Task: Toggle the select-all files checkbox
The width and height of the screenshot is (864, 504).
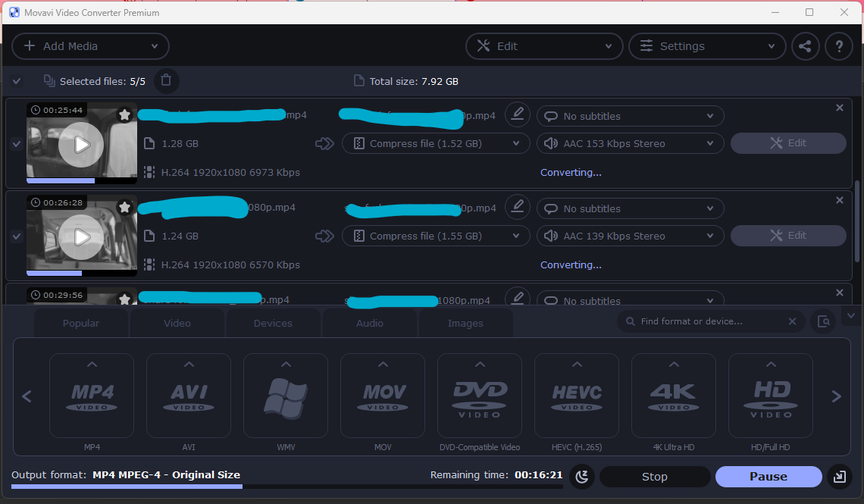Action: point(17,81)
